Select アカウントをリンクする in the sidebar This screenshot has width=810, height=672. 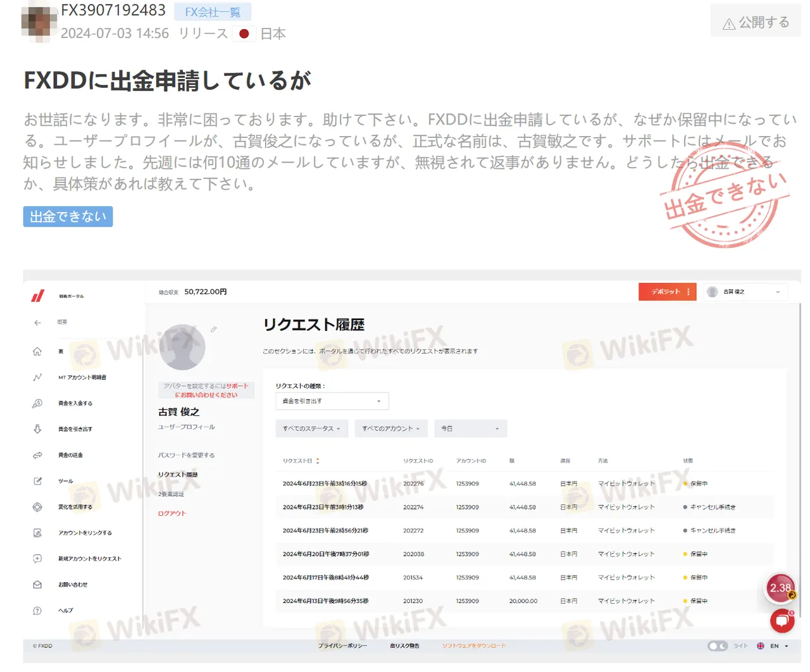click(85, 533)
